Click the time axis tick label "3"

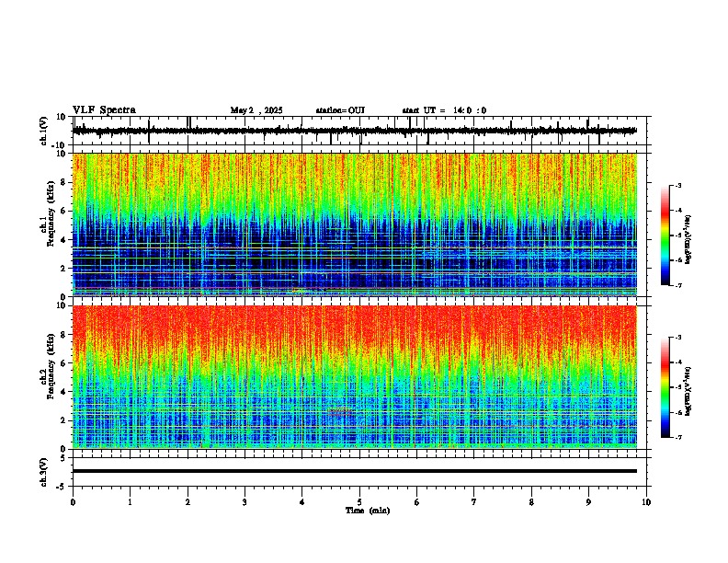(245, 502)
